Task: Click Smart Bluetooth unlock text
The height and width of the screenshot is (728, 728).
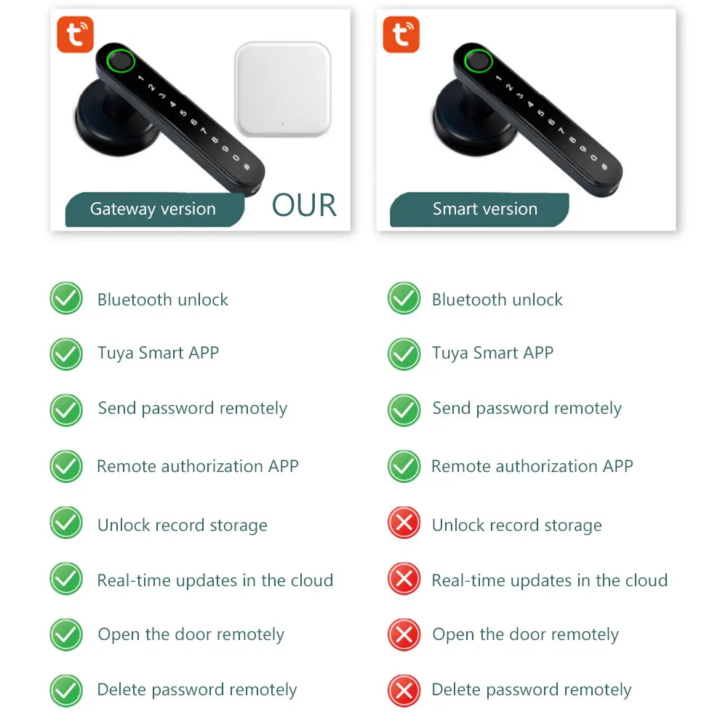Action: click(x=497, y=300)
